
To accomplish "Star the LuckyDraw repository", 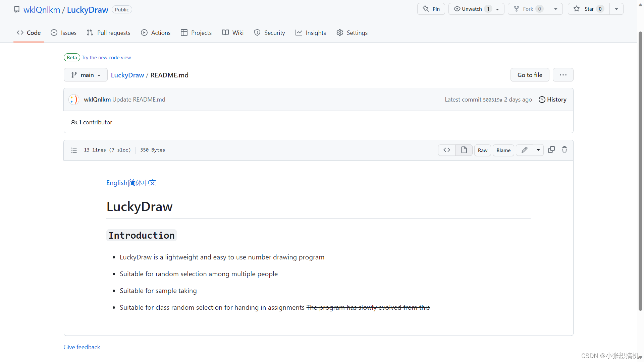I will (x=589, y=9).
